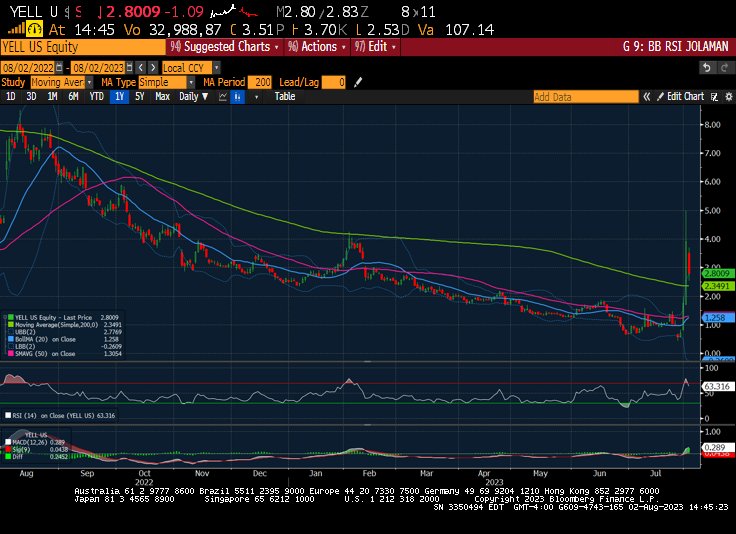Screen dimensions: 736x534
Task: Click the Lead/Lag field showing 0
Action: tap(334, 82)
